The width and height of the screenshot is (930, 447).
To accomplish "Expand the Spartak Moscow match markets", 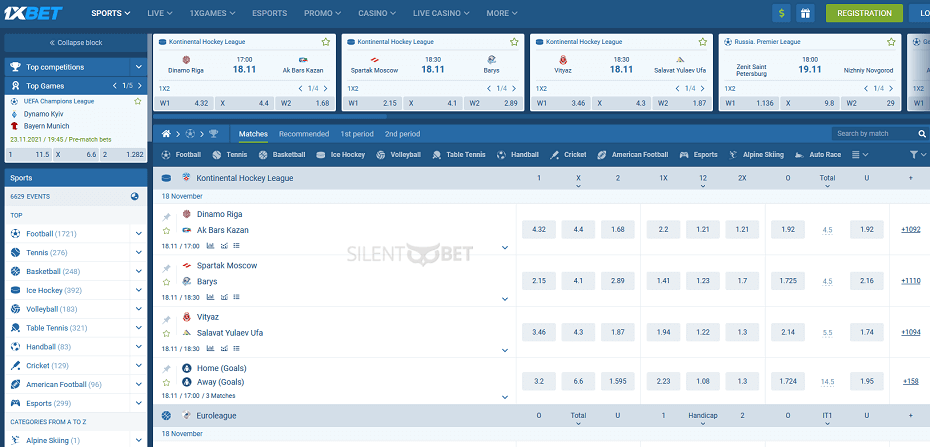I will (x=505, y=299).
